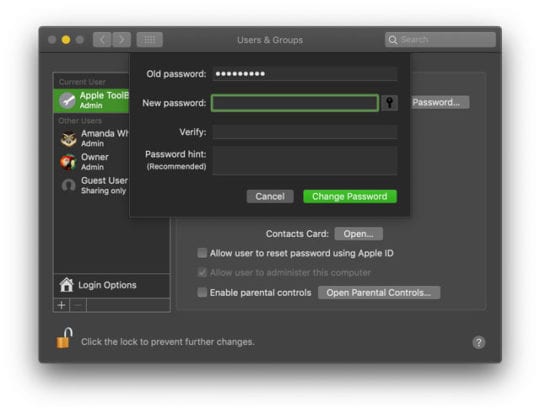
Task: Click the Login Options house icon
Action: coord(66,285)
